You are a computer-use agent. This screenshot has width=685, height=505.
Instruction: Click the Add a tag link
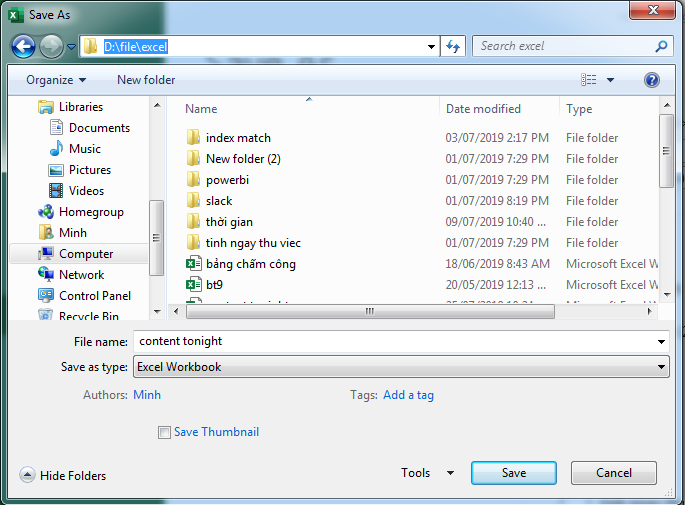click(x=408, y=395)
